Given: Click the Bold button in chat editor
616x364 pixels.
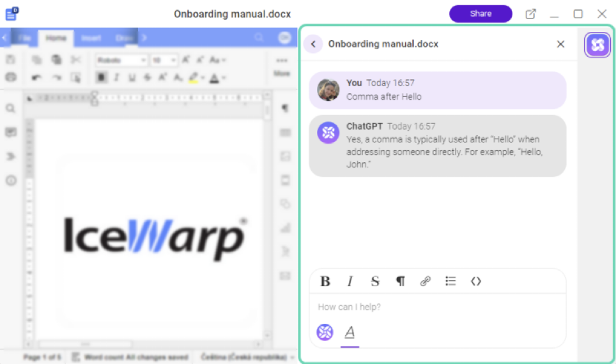Looking at the screenshot, I should (x=325, y=281).
